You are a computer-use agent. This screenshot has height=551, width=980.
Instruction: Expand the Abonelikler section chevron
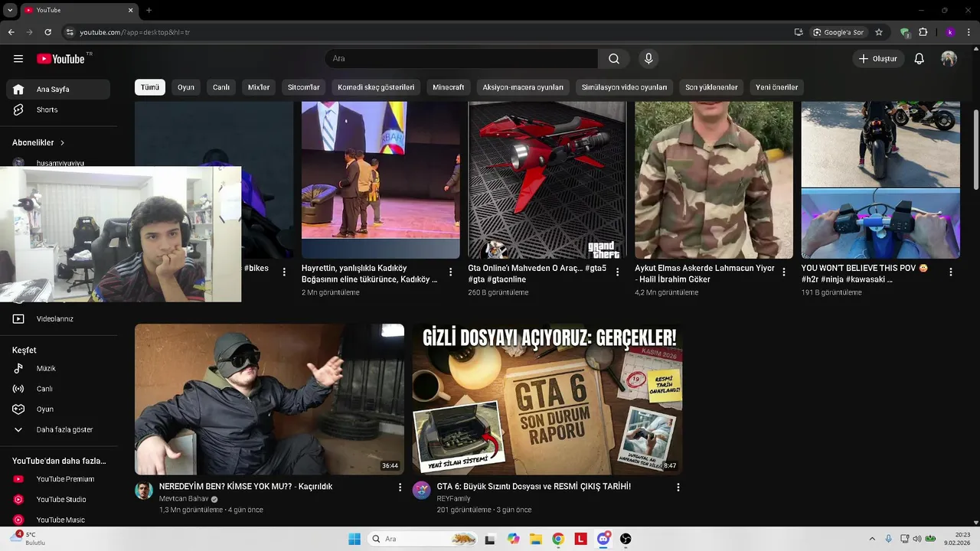62,142
